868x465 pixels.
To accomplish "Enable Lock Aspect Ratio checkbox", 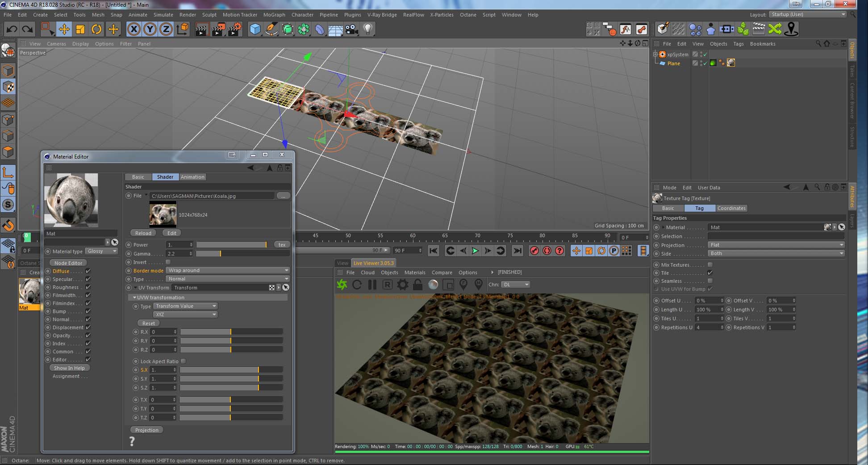I will (183, 361).
